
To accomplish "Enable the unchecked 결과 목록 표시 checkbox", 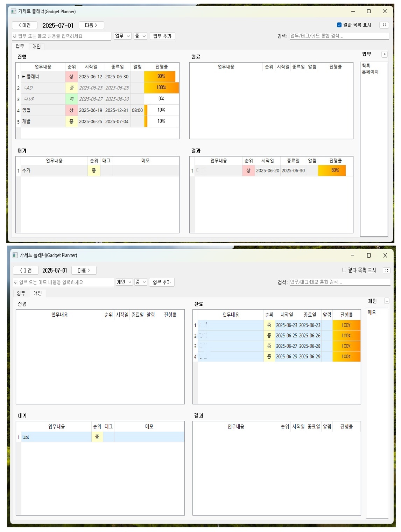I will 344,270.
